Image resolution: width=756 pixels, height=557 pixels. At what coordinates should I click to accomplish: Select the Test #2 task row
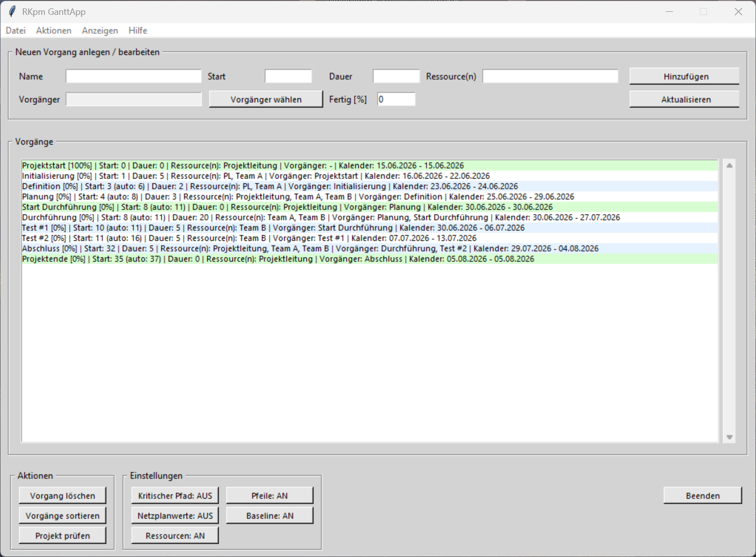tap(370, 238)
